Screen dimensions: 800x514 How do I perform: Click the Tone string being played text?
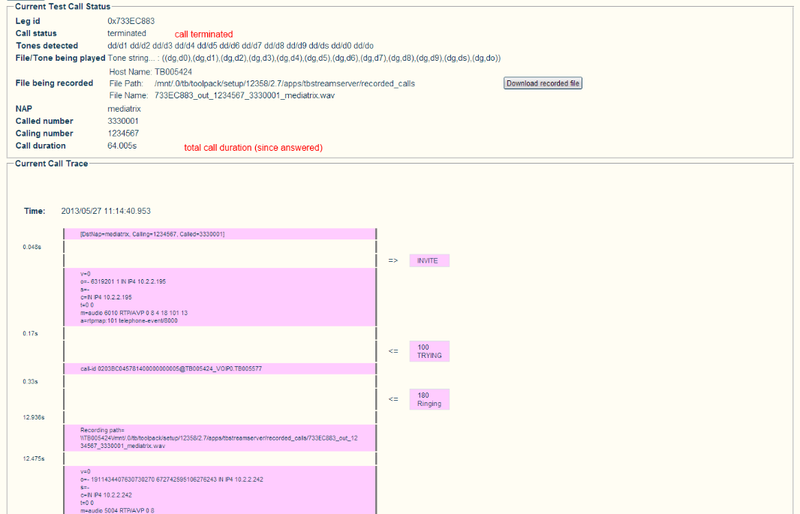pos(304,58)
